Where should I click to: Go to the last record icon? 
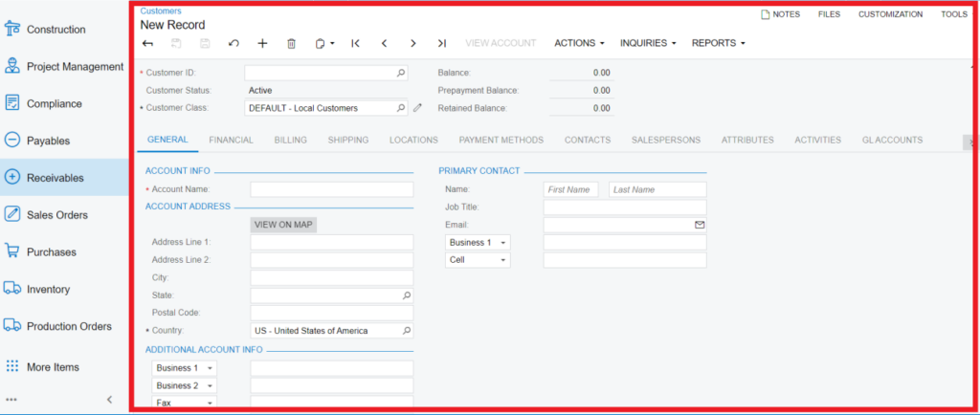click(441, 43)
